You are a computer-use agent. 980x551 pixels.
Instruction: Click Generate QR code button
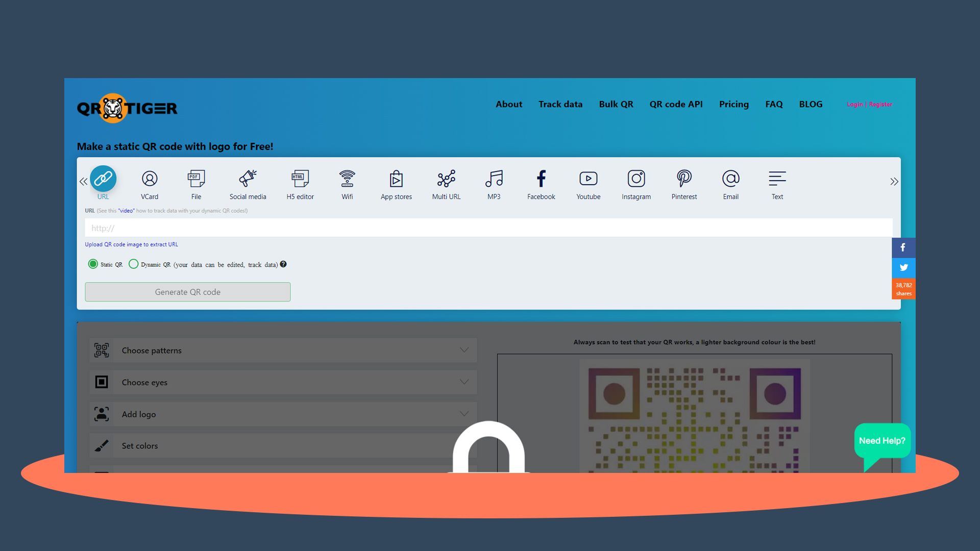pos(187,292)
